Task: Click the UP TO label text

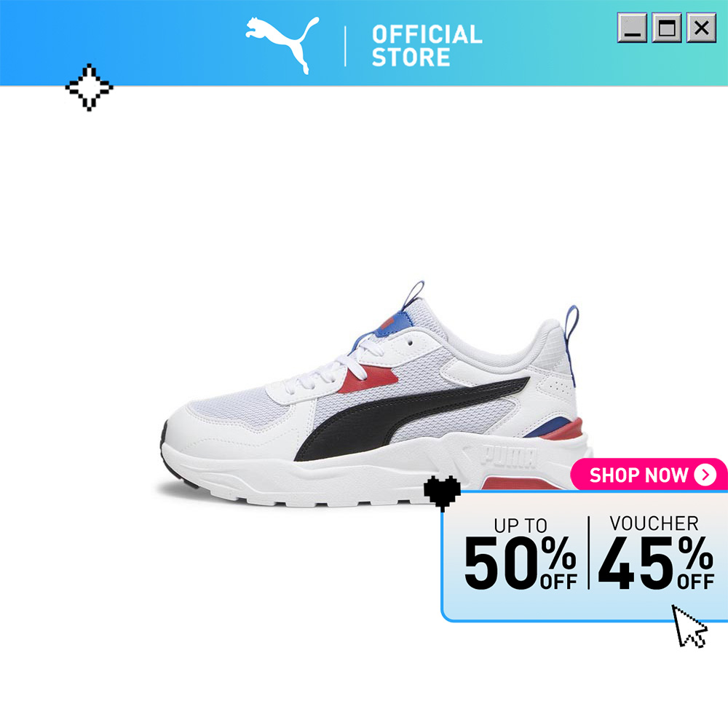Action: (x=521, y=526)
